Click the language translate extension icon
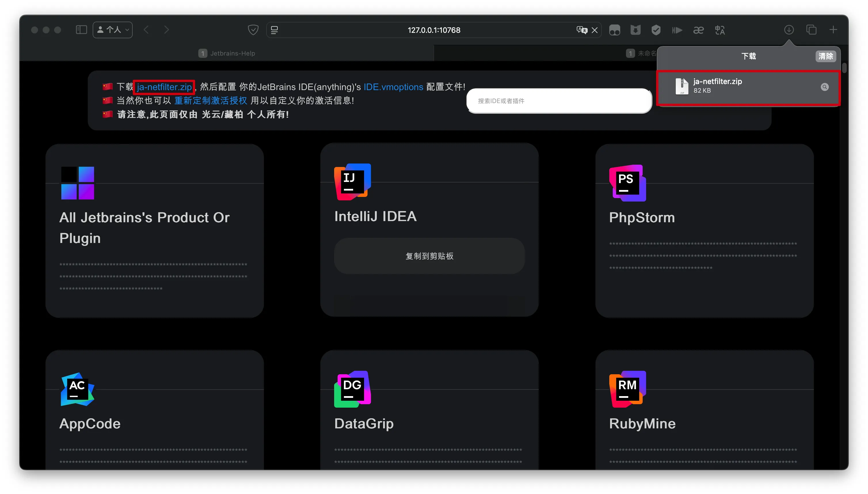868x494 pixels. tap(719, 30)
